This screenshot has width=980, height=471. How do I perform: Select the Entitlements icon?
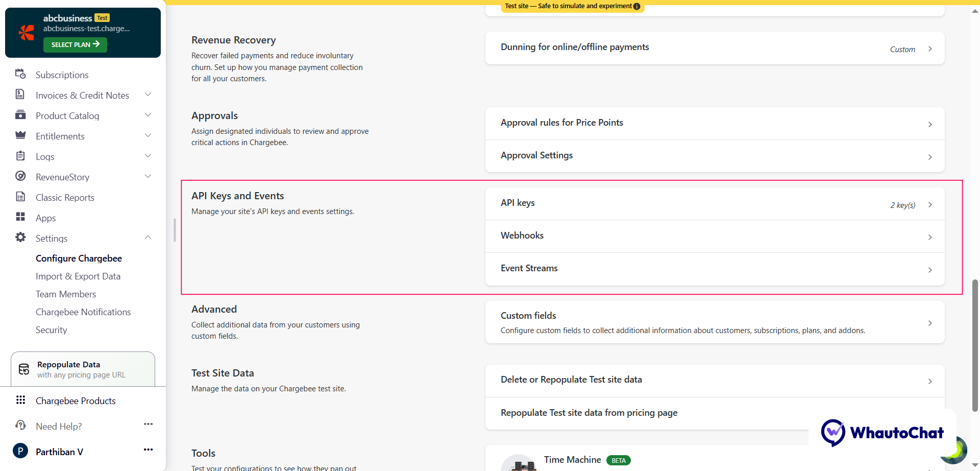pyautogui.click(x=20, y=136)
